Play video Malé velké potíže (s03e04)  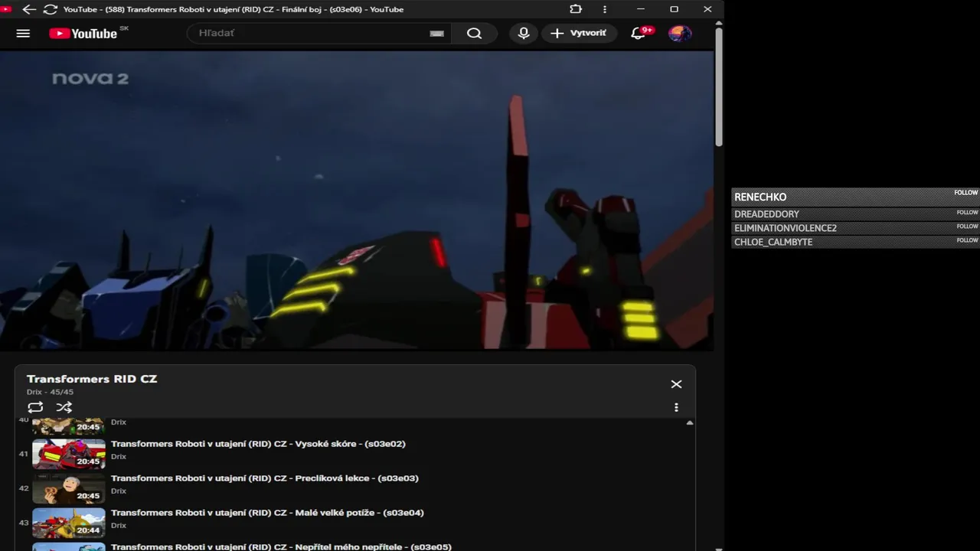[267, 513]
